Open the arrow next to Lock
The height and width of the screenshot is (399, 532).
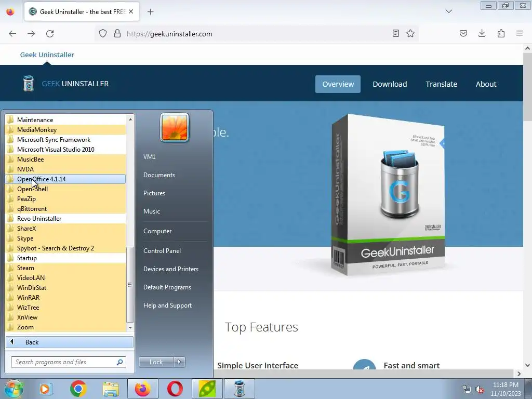click(x=179, y=362)
